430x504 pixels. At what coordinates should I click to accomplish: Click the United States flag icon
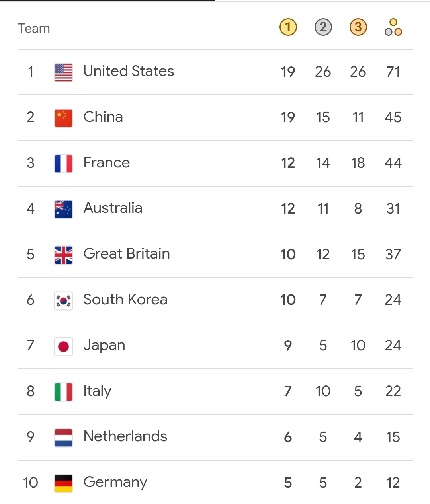click(x=63, y=72)
